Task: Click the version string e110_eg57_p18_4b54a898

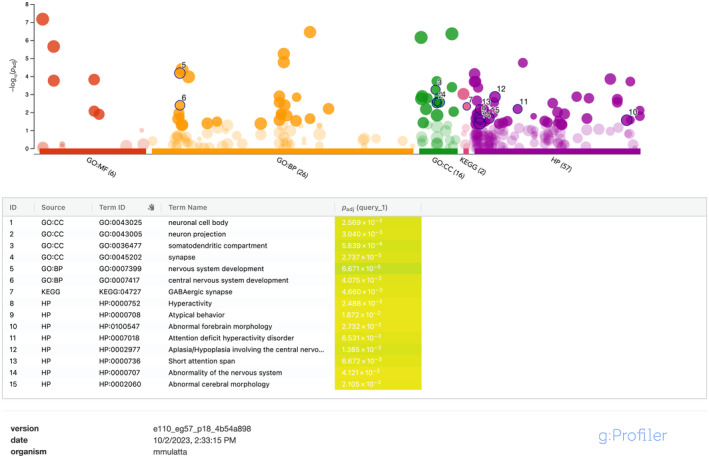Action: coord(202,429)
